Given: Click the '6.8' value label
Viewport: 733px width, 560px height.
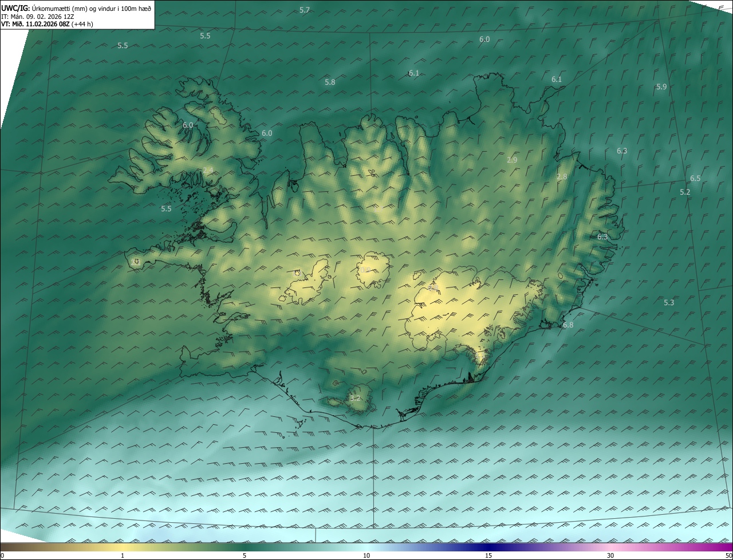Looking at the screenshot, I should 568,325.
